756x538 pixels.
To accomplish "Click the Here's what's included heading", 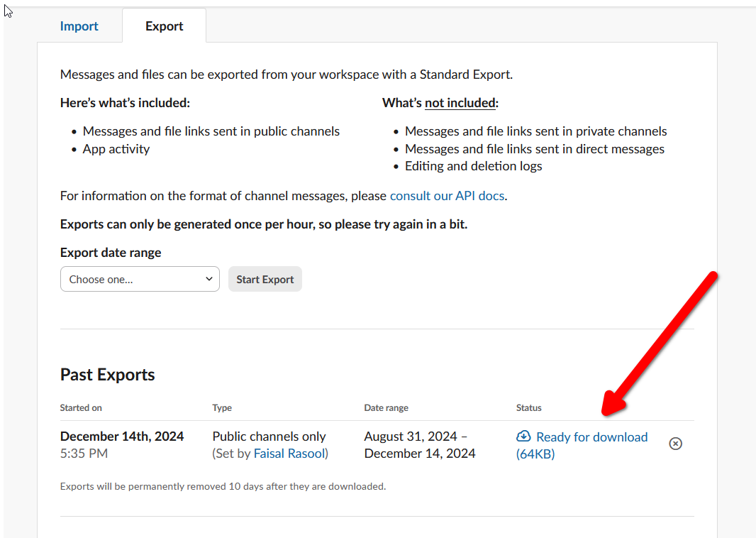I will point(126,103).
